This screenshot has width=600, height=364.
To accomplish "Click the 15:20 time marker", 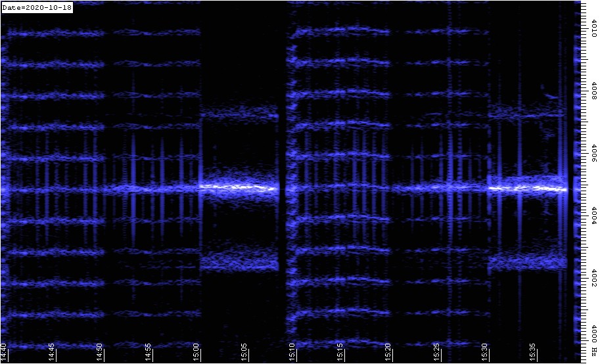I will tap(389, 351).
